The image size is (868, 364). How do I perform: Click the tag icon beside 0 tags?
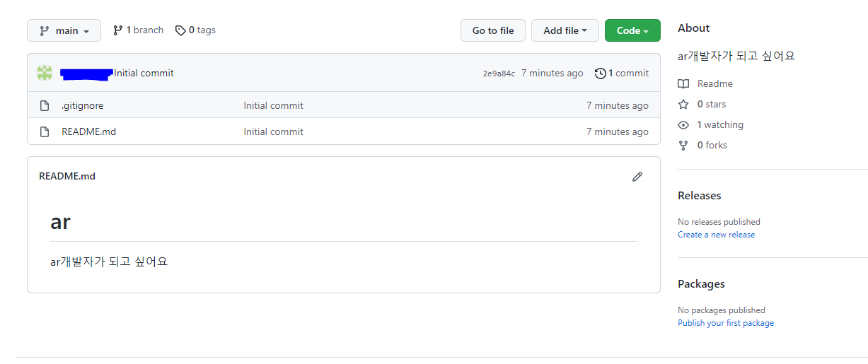(180, 30)
